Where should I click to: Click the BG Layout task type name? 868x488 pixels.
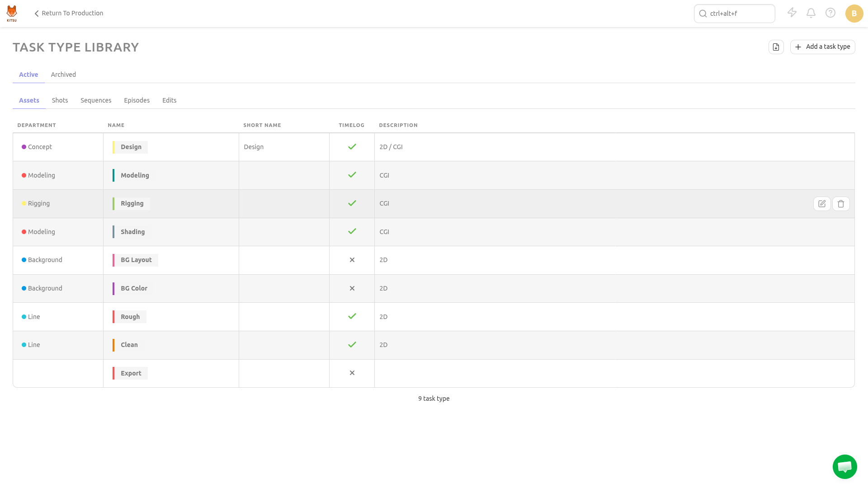[136, 260]
